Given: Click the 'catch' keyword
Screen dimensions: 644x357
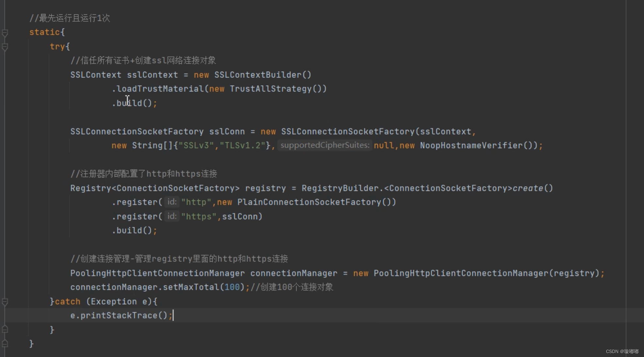Looking at the screenshot, I should tap(68, 301).
